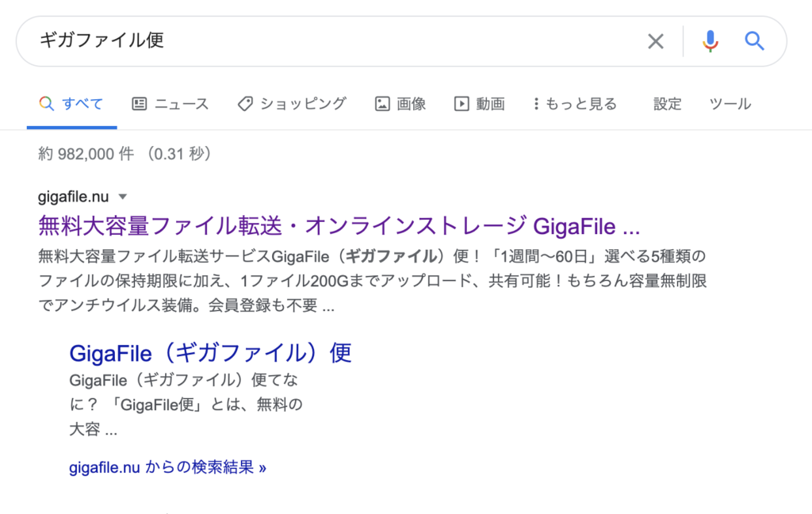
Task: Open the GigaFile（ギガファイル）便 sitelink
Action: tap(210, 353)
